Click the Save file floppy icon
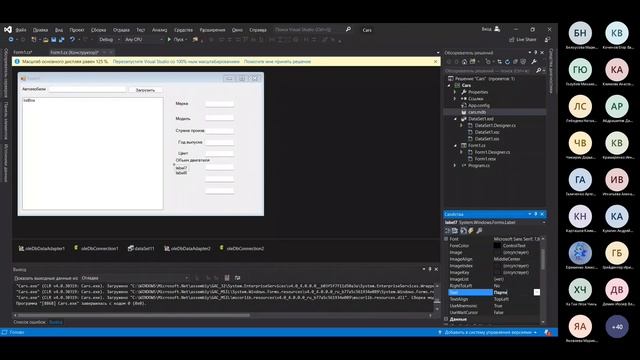Viewport: 640px width, 360px height. 53,40
